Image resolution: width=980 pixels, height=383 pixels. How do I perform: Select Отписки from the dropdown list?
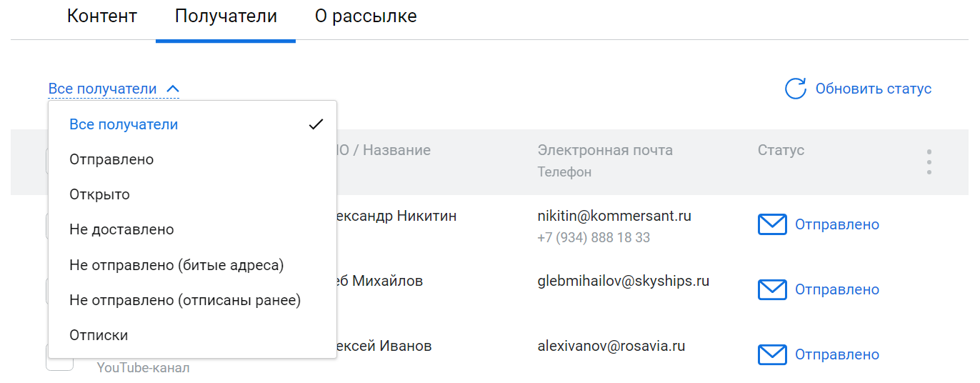click(x=99, y=335)
